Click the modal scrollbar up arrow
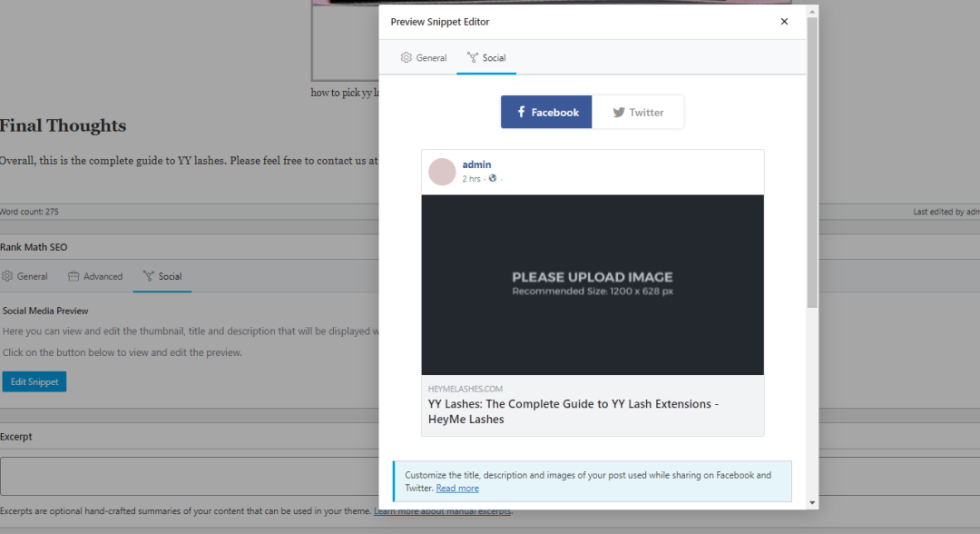Viewport: 980px width, 534px height. (812, 11)
